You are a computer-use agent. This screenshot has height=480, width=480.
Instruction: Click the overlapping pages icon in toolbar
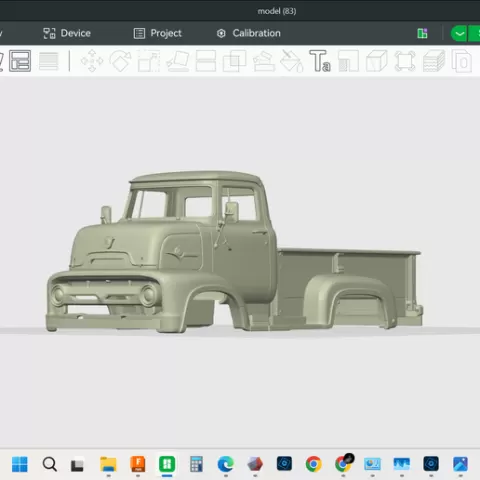click(x=462, y=61)
